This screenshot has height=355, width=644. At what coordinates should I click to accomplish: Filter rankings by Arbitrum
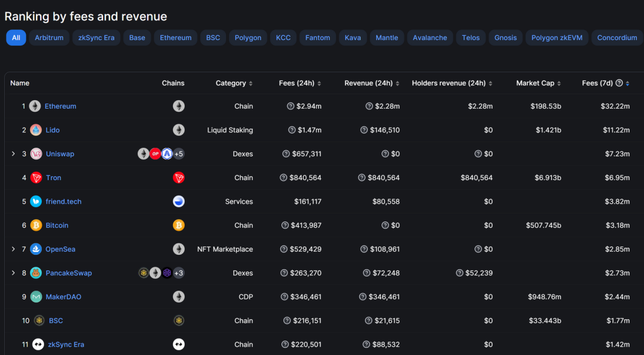pyautogui.click(x=49, y=38)
